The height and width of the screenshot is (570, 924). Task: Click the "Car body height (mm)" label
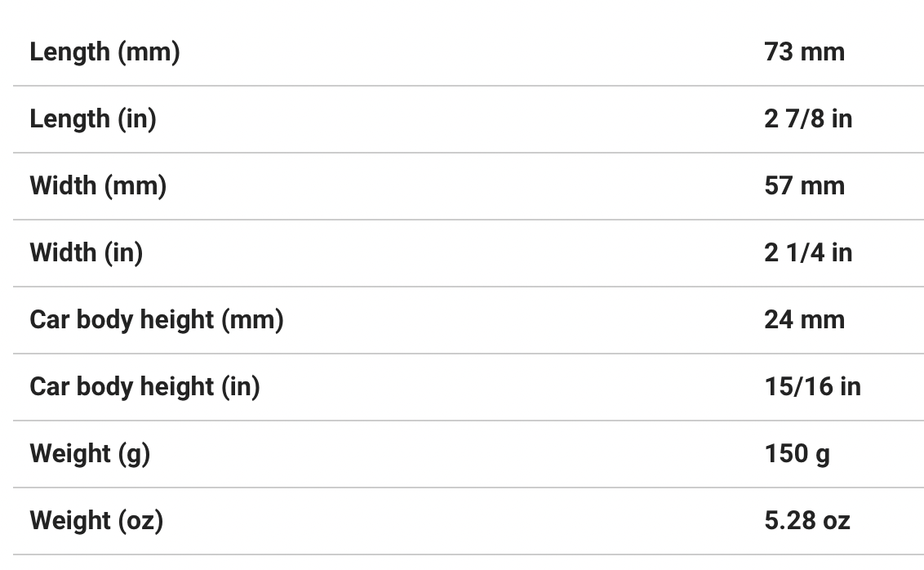[156, 320]
